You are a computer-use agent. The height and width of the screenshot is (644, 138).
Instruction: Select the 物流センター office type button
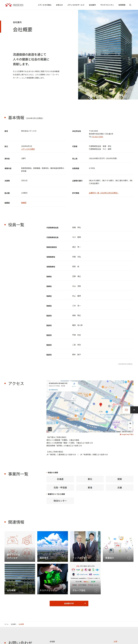(x=60, y=501)
